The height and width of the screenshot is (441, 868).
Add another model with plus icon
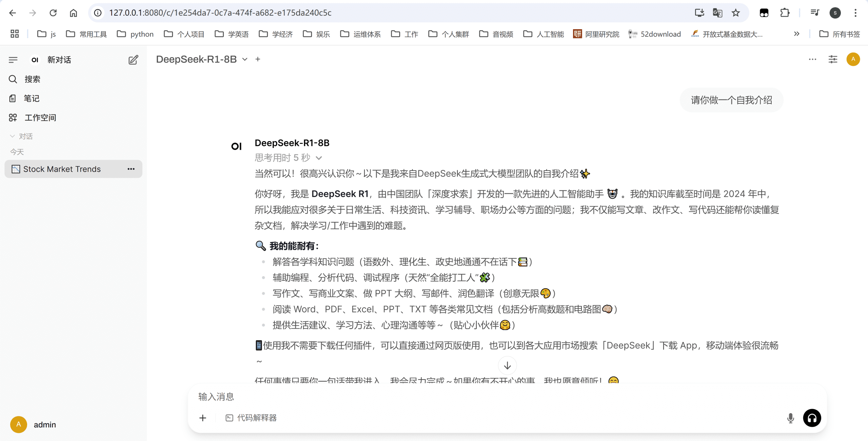click(258, 59)
